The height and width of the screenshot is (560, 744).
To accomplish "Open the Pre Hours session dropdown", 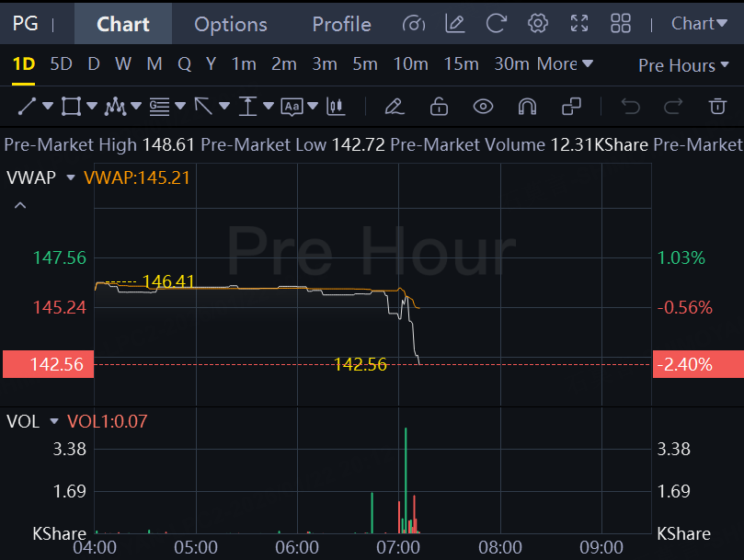I will coord(682,65).
